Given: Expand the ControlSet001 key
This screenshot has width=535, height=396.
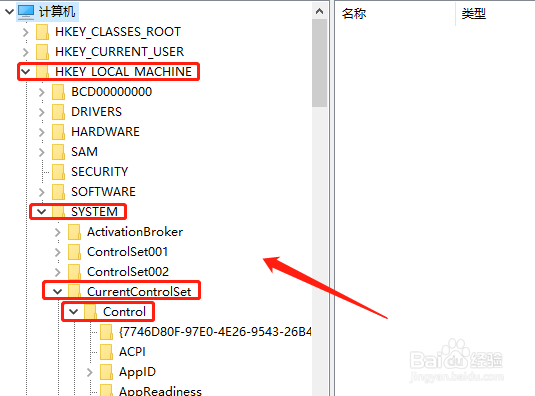Looking at the screenshot, I should click(x=57, y=252).
